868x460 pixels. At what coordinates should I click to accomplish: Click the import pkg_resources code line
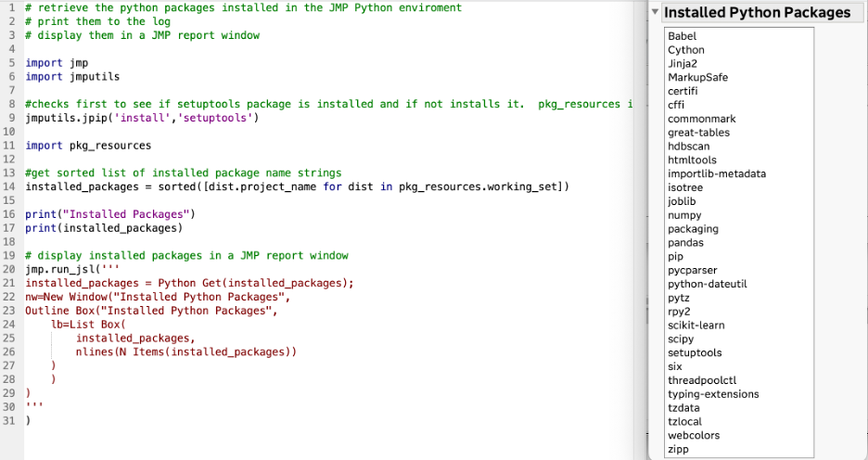pos(88,146)
